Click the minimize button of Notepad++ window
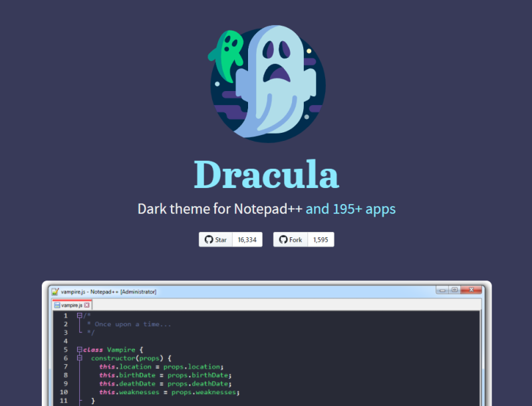The width and height of the screenshot is (532, 406). coord(442,290)
